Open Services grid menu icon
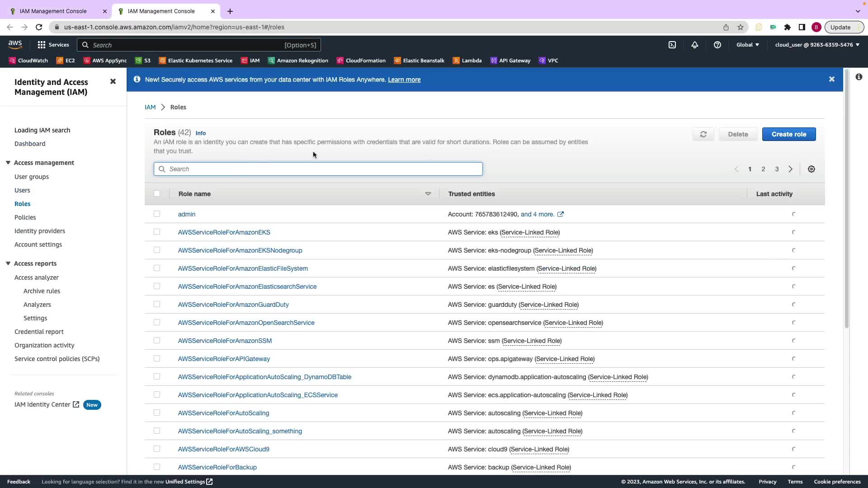Image resolution: width=868 pixels, height=488 pixels. 42,45
